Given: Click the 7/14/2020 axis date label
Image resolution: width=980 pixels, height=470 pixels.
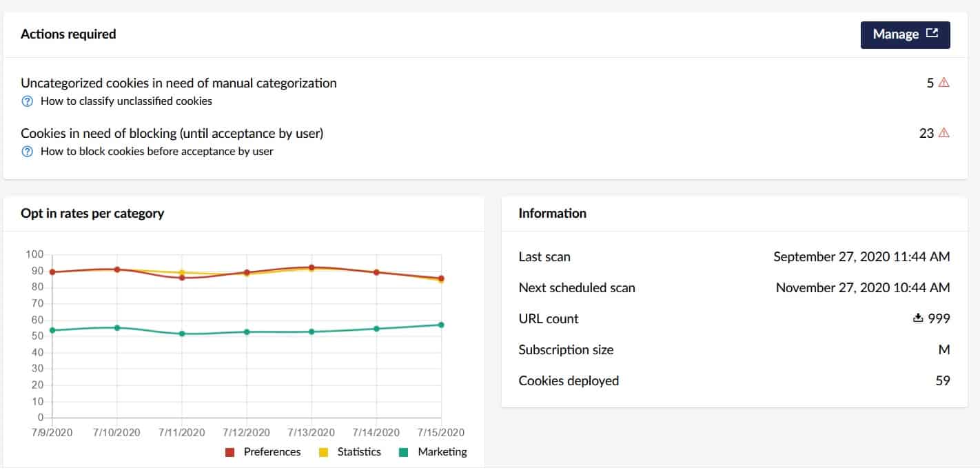Looking at the screenshot, I should point(376,433).
